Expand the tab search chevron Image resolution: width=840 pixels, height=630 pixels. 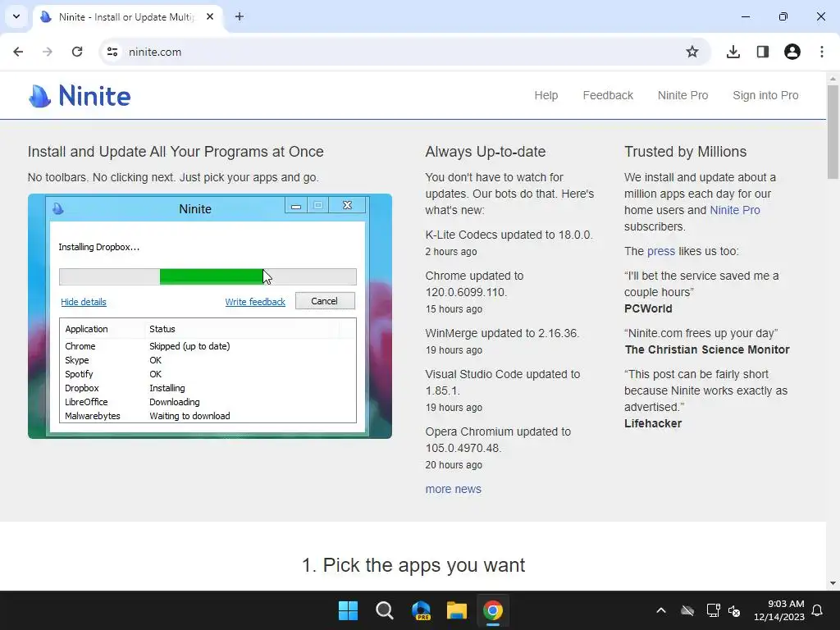16,16
